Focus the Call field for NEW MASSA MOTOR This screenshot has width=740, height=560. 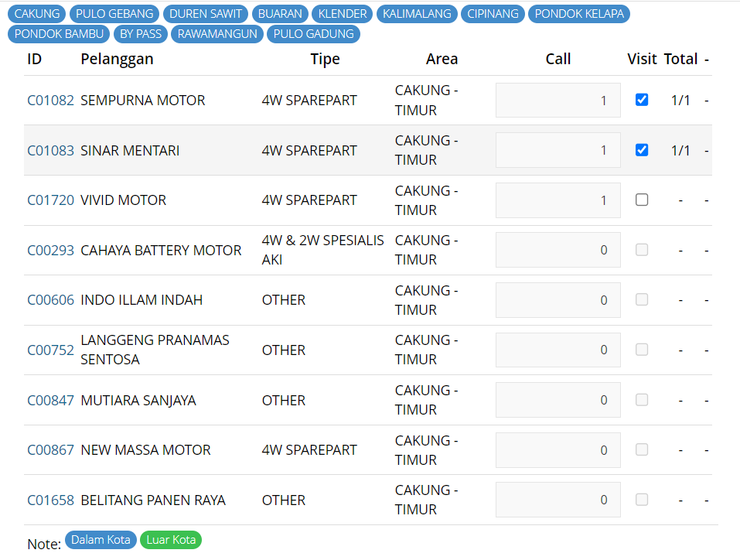click(x=558, y=450)
